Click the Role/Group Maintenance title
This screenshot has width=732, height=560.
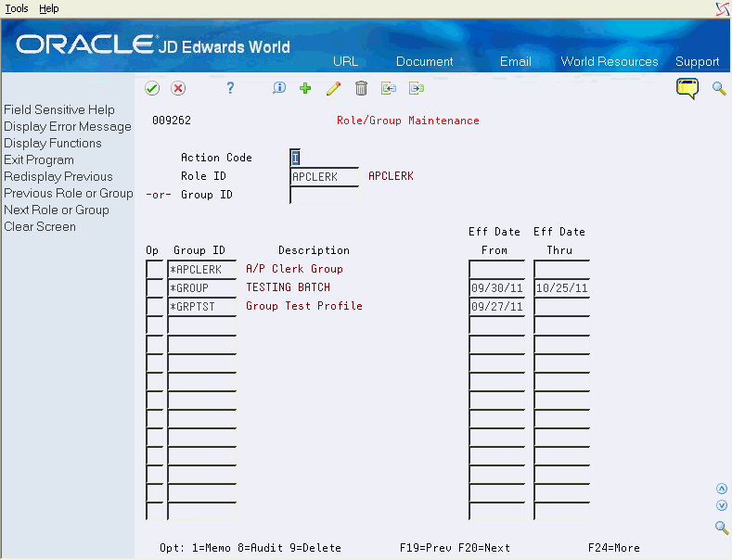(408, 121)
